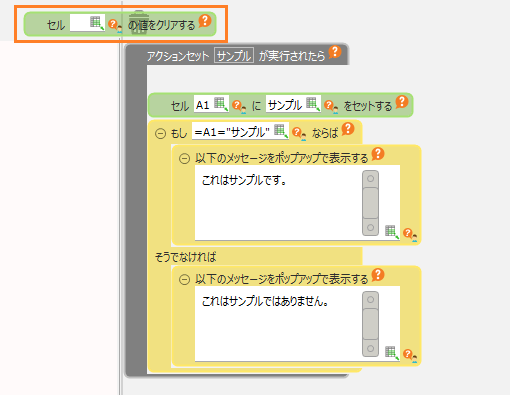Image resolution: width=510 pixels, height=395 pixels.
Task: Click trash can icon behind dragged block
Action: (x=139, y=22)
